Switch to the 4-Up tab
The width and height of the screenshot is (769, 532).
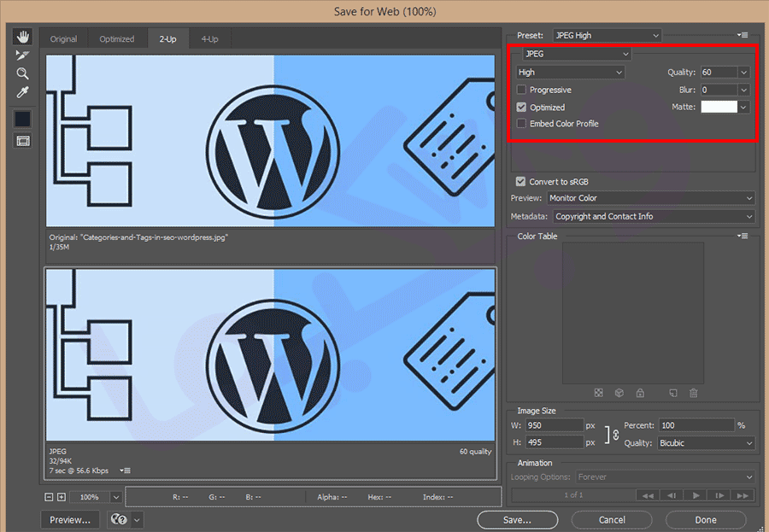(x=210, y=38)
